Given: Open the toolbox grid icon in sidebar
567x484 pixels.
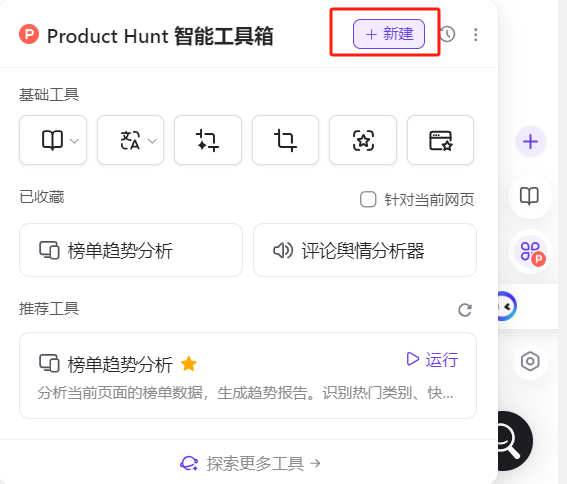Looking at the screenshot, I should click(530, 251).
